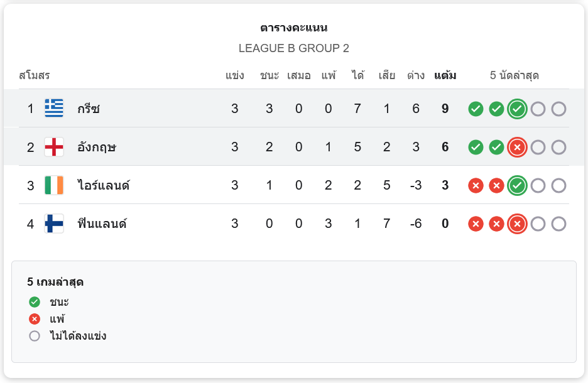
Task: Click Ireland's first loss result icon
Action: pos(476,185)
